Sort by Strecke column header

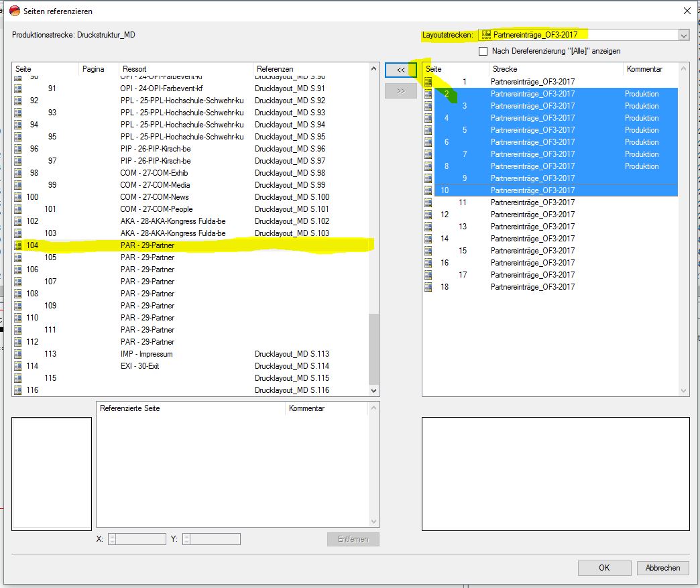[x=555, y=69]
